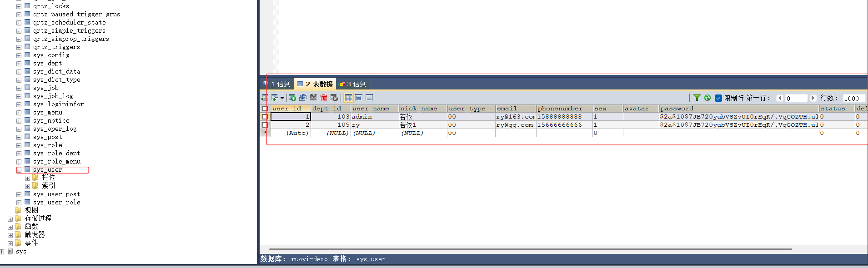Switch to grid view mode

[x=349, y=98]
